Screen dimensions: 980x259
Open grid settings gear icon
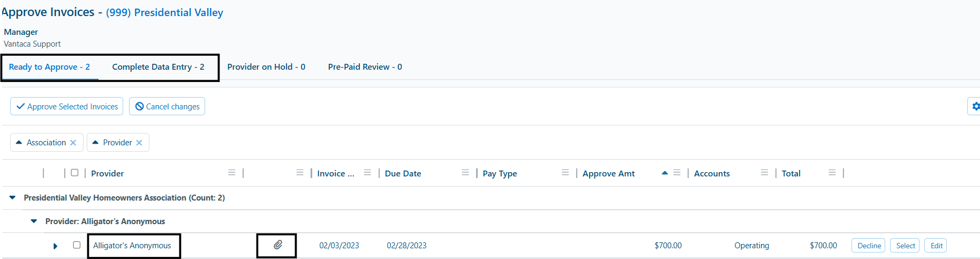[975, 106]
